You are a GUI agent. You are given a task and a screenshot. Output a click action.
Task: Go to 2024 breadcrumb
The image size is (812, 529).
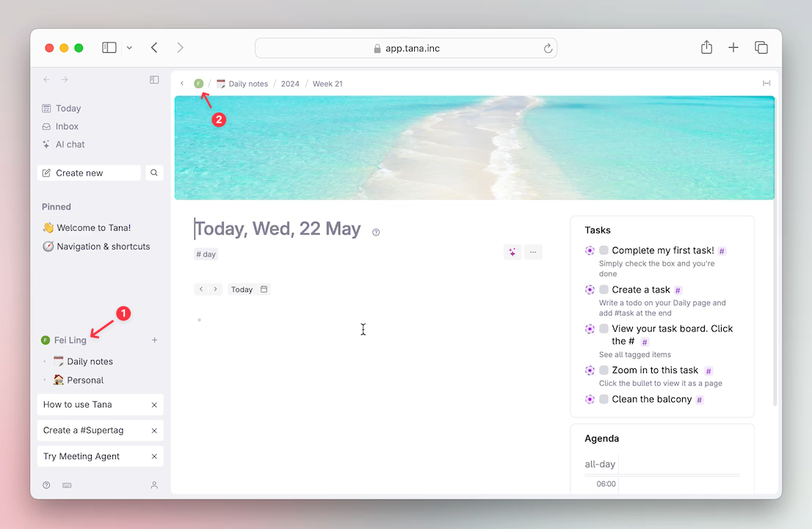pos(290,84)
